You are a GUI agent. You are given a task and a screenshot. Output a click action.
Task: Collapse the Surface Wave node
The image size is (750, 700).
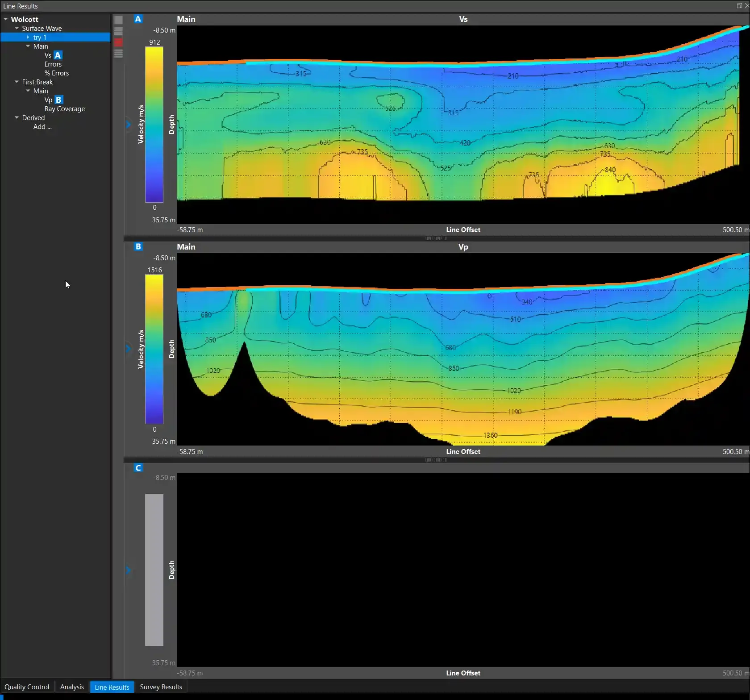click(17, 28)
